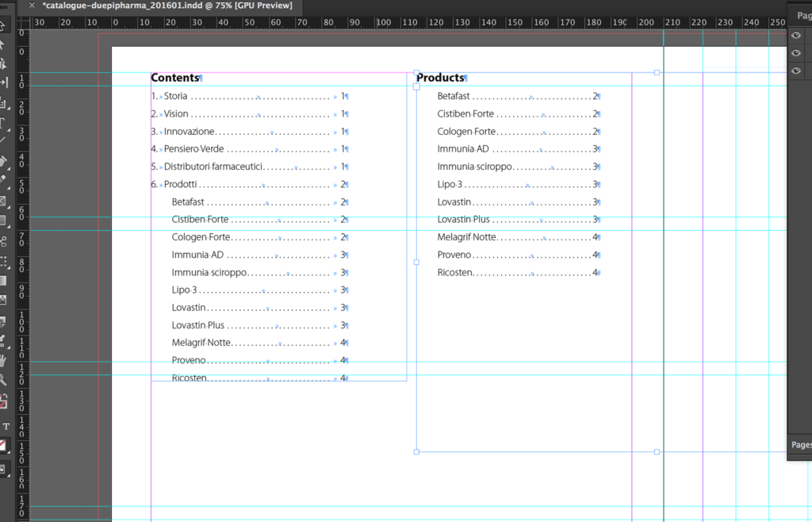Screen dimensions: 812x522
Task: Click 'Betafast' in the Contents column
Action: coord(188,202)
